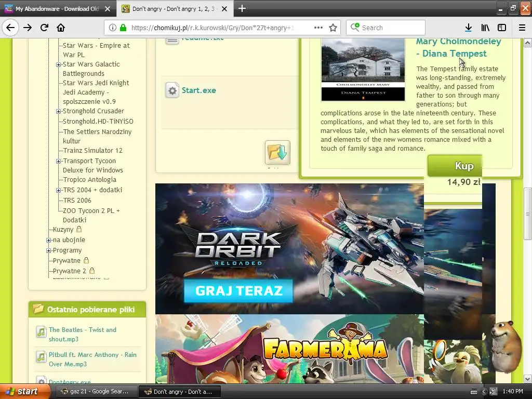
Task: Open Star Wars - Empire at War PL
Action: click(x=96, y=50)
